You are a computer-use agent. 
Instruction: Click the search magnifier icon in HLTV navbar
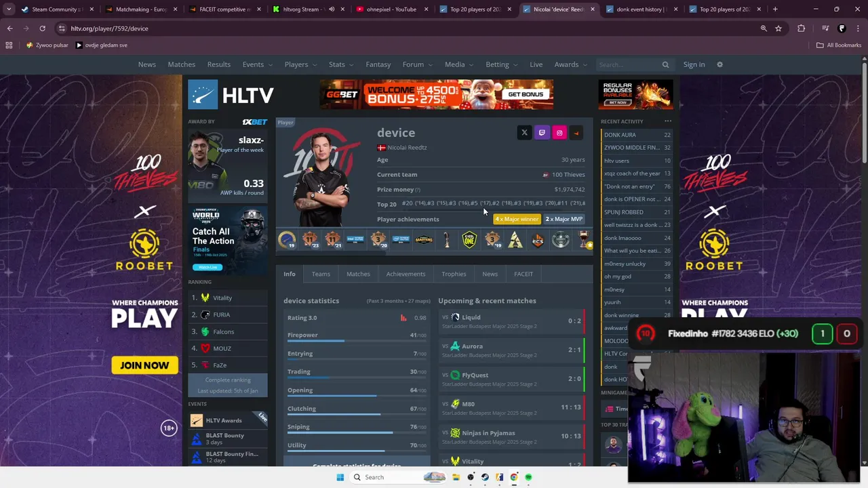pos(665,64)
